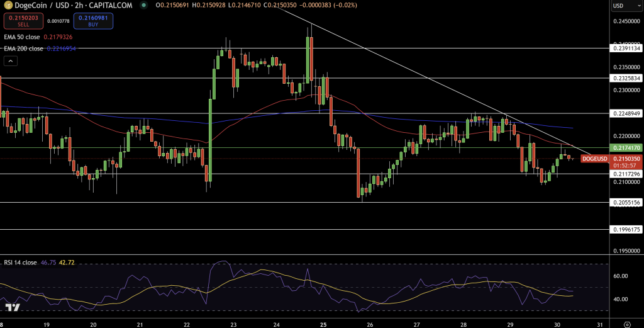
Task: Click the countdown timer 01:52:57
Action: [625, 165]
